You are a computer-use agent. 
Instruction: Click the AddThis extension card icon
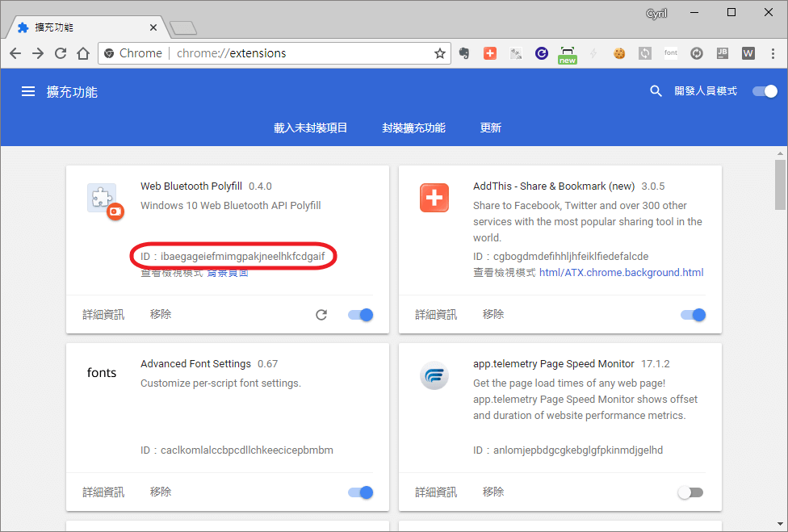434,198
